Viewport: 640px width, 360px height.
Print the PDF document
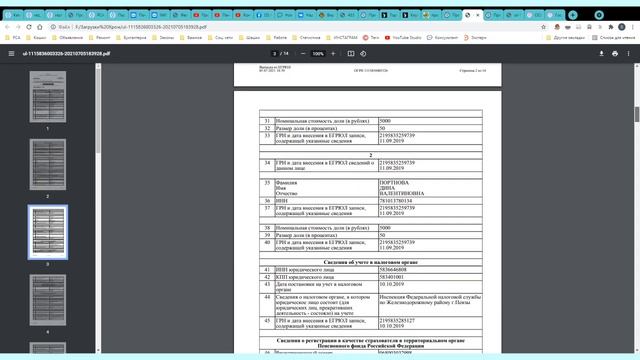coord(615,53)
